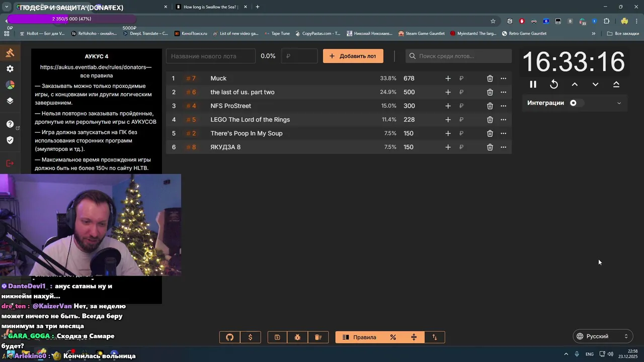Open the shield checkmark sidebar icon

tap(10, 140)
